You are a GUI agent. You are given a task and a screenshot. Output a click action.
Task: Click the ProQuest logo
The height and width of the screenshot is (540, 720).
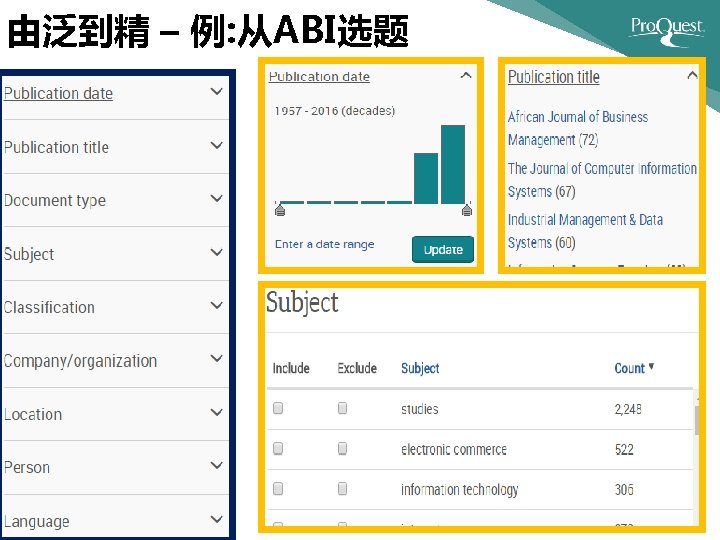667,30
